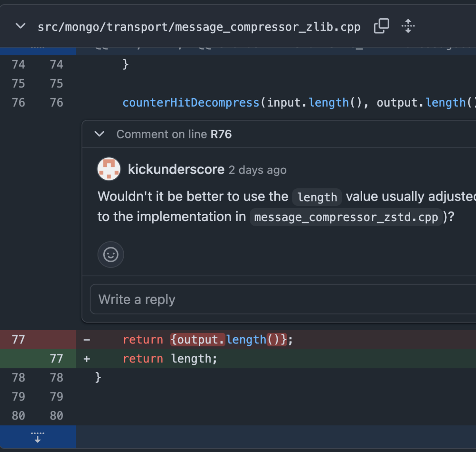The height and width of the screenshot is (452, 476).
Task: Select deleted line number 77
Action: [18, 340]
